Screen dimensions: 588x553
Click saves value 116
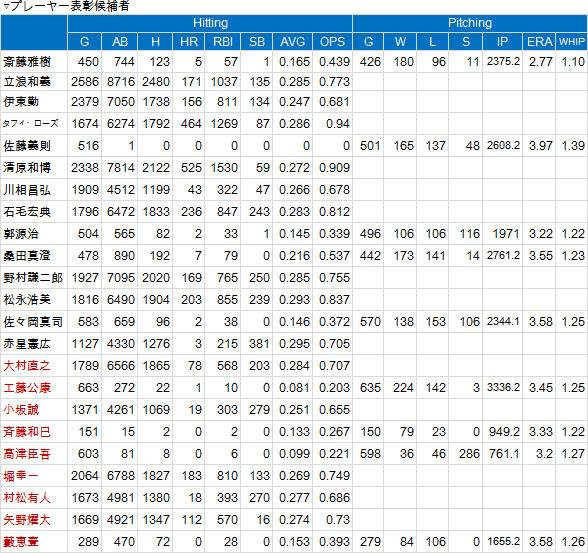coord(470,234)
